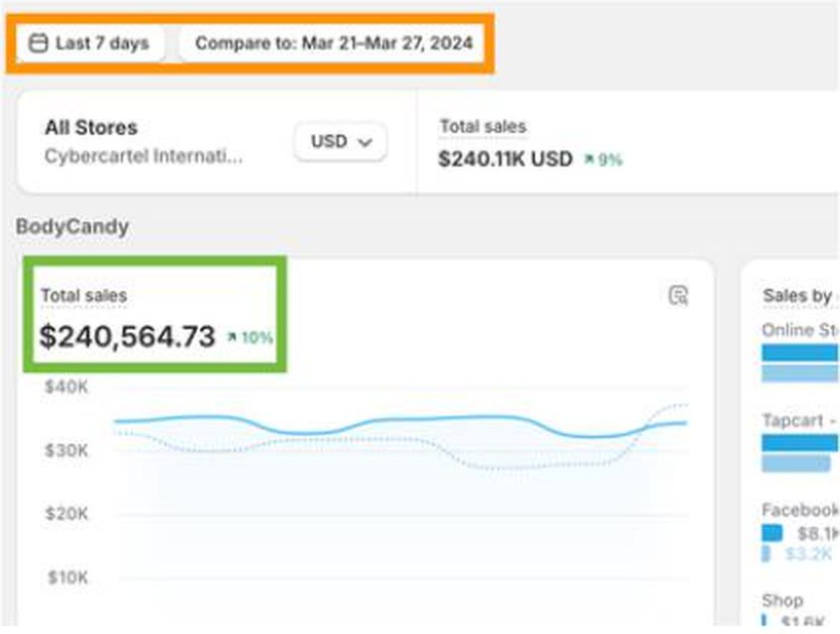Click the $240.11K USD total value

(x=505, y=158)
